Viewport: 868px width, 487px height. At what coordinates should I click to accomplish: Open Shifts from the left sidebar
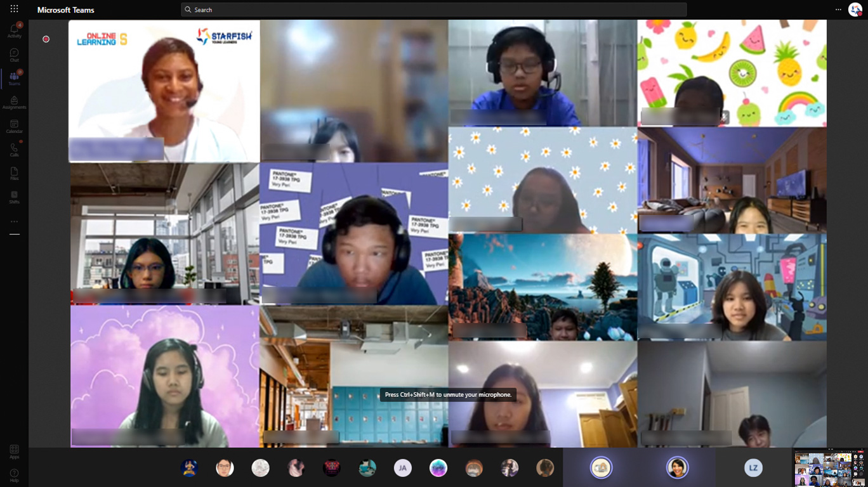tap(14, 197)
